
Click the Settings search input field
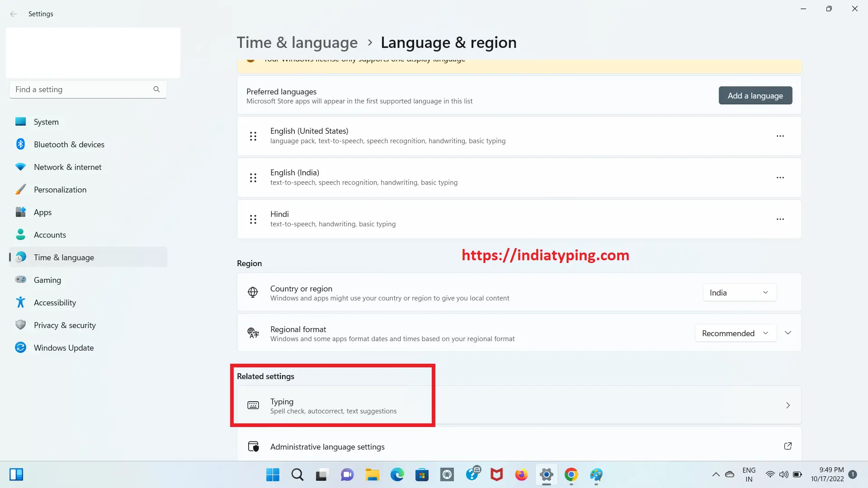coord(87,89)
